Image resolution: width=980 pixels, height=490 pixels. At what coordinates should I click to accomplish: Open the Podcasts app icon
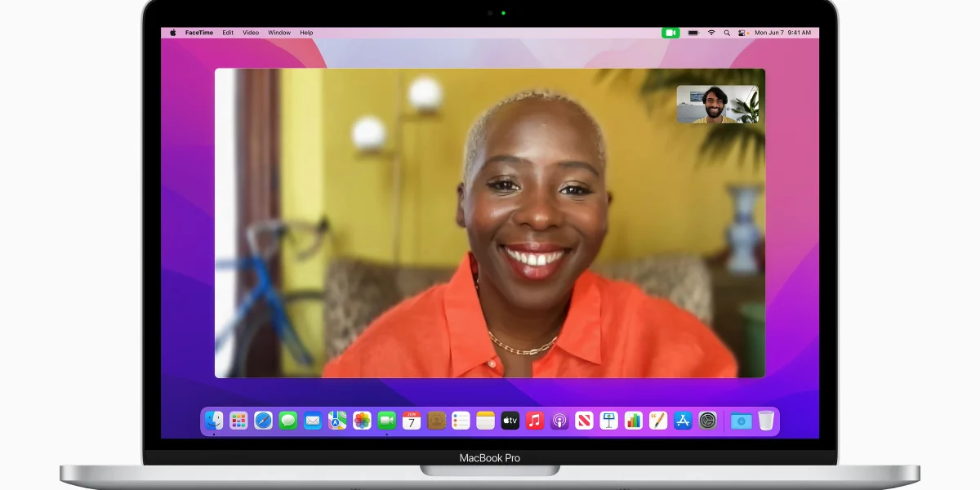pyautogui.click(x=559, y=421)
